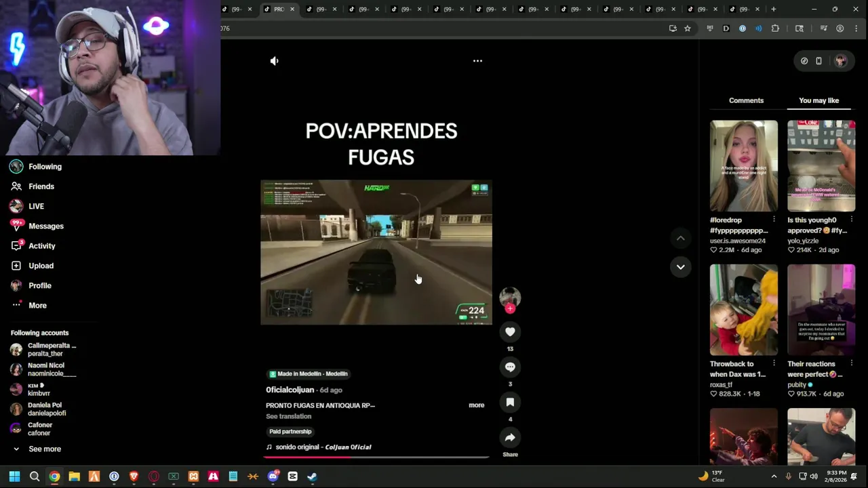Open 'Their reactions were perfect' video thumbnail
868x488 pixels.
[x=821, y=310]
